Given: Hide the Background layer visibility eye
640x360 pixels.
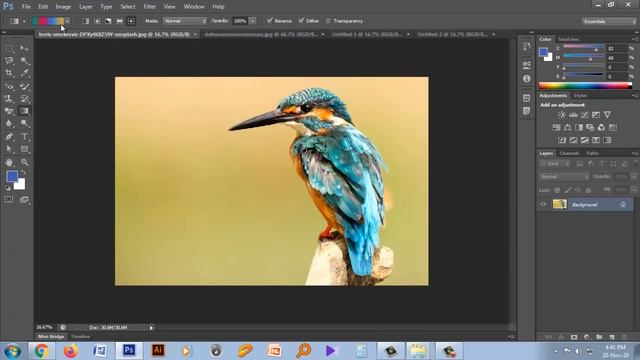Looking at the screenshot, I should (x=543, y=204).
